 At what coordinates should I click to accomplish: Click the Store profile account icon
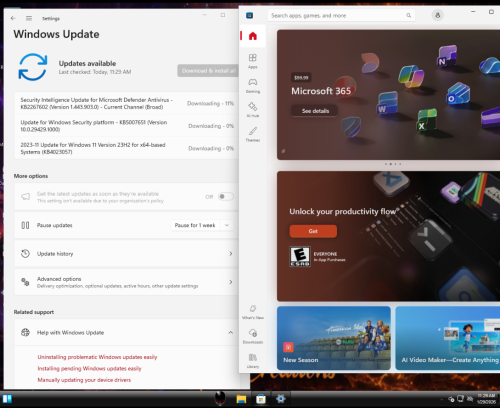click(438, 15)
